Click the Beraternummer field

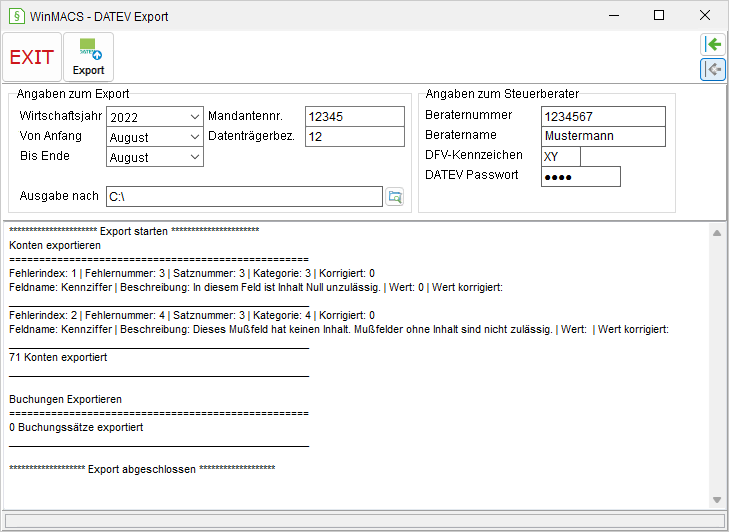(603, 117)
